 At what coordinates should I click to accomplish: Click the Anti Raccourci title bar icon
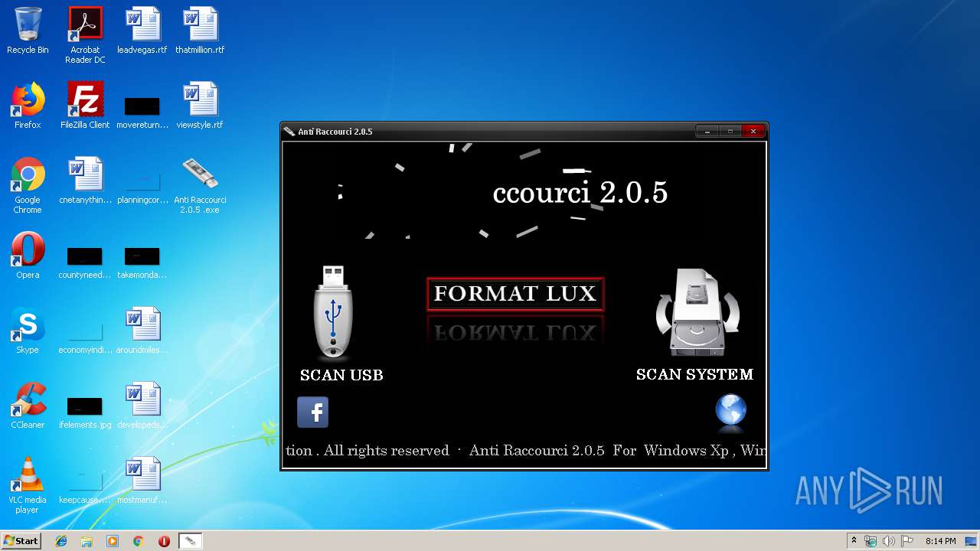point(289,132)
